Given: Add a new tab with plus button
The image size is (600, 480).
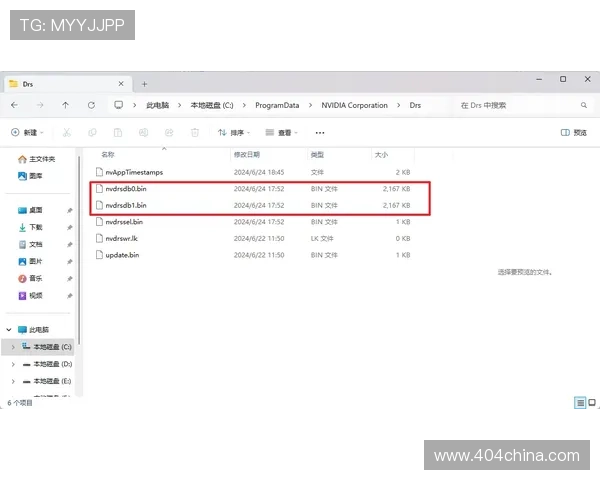Looking at the screenshot, I should (144, 84).
